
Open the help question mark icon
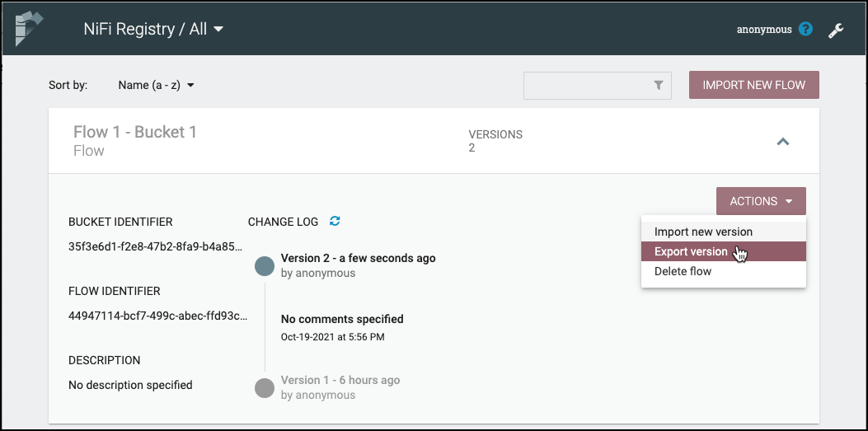coord(806,30)
